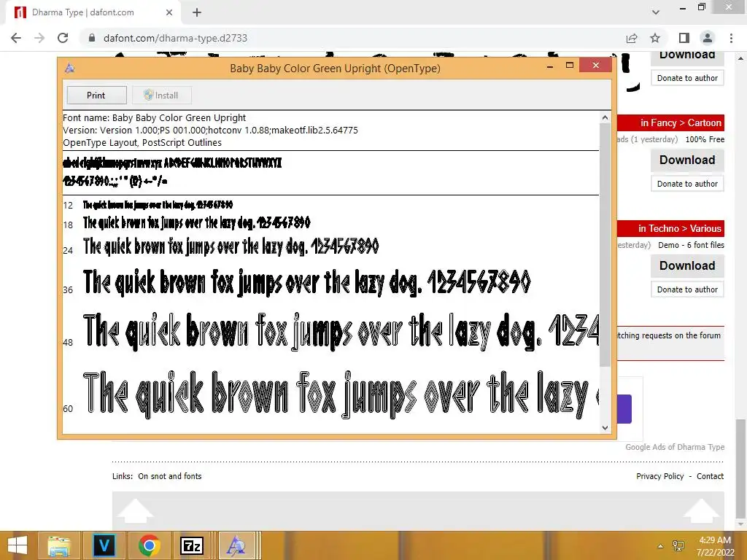747x560 pixels.
Task: Click Google Ads of Dharma Type text
Action: (x=675, y=447)
